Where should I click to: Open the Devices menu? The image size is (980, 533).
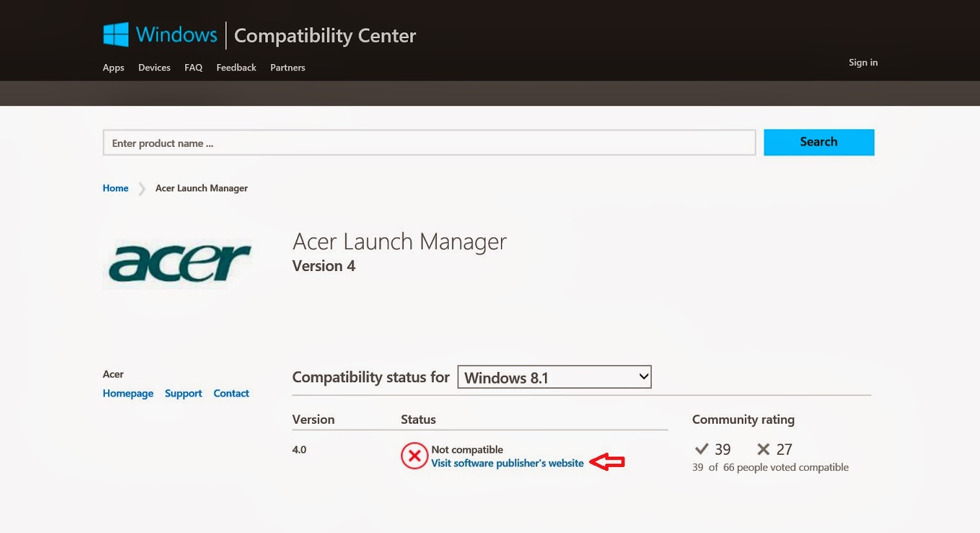pos(154,67)
